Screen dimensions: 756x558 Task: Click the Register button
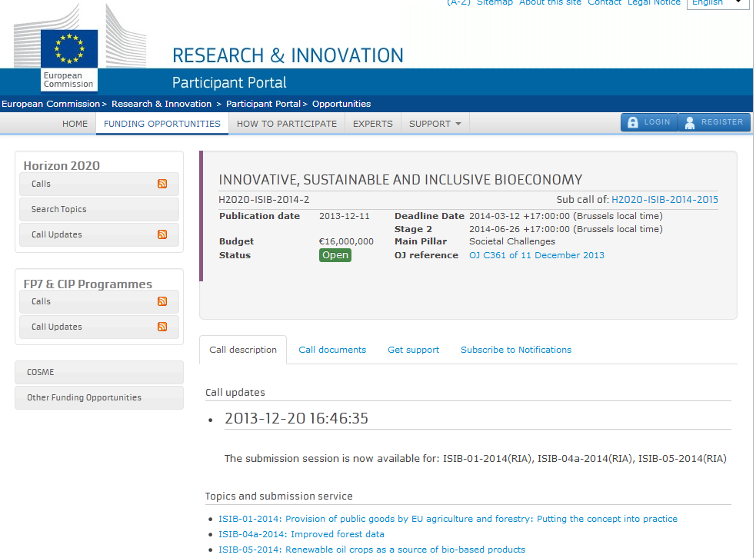[x=714, y=122]
